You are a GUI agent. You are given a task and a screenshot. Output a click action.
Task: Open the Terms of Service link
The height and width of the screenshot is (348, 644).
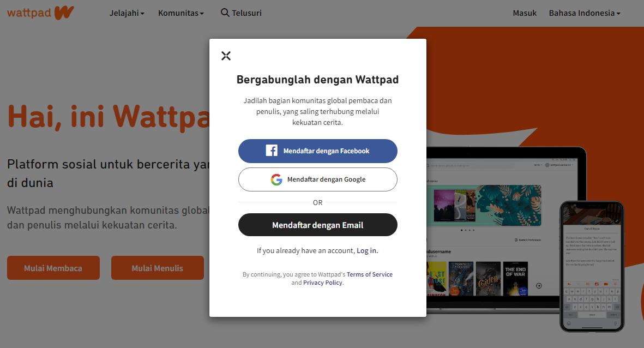(370, 274)
